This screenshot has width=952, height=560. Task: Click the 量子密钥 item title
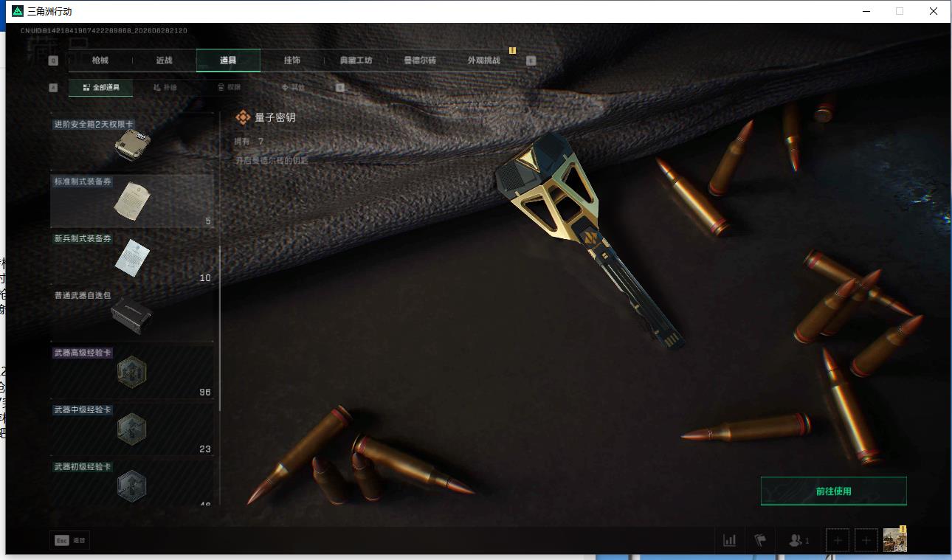tap(275, 117)
